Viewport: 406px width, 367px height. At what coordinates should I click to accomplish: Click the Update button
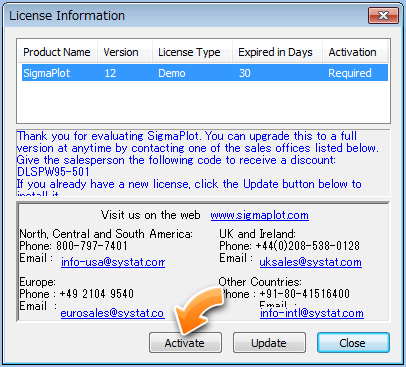tap(269, 343)
